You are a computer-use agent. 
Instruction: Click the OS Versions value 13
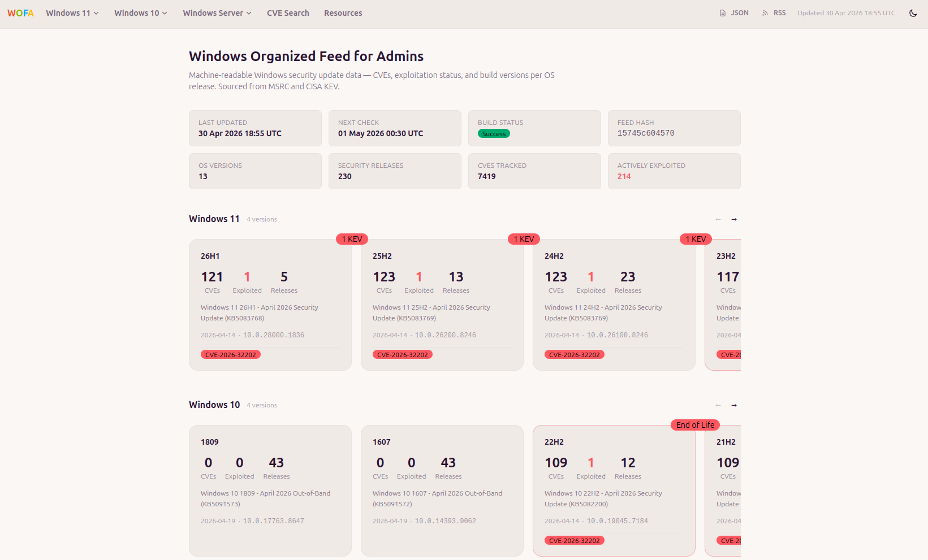click(x=202, y=176)
